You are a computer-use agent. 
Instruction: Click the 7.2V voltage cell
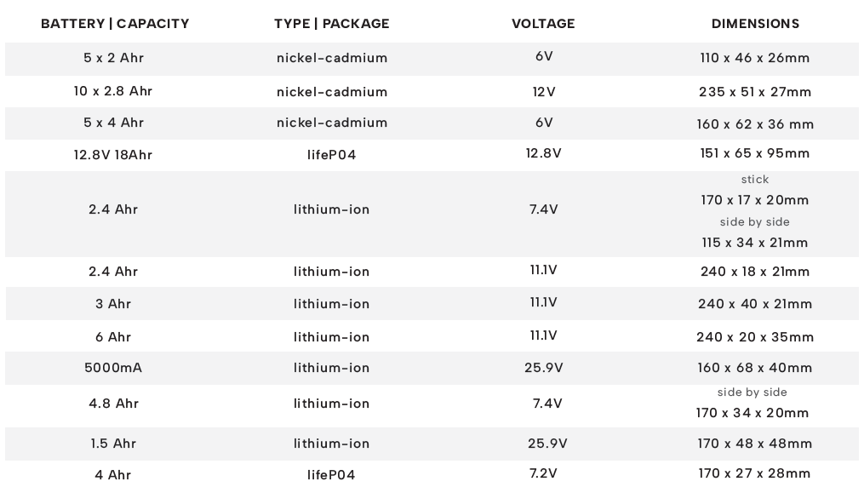click(x=543, y=473)
